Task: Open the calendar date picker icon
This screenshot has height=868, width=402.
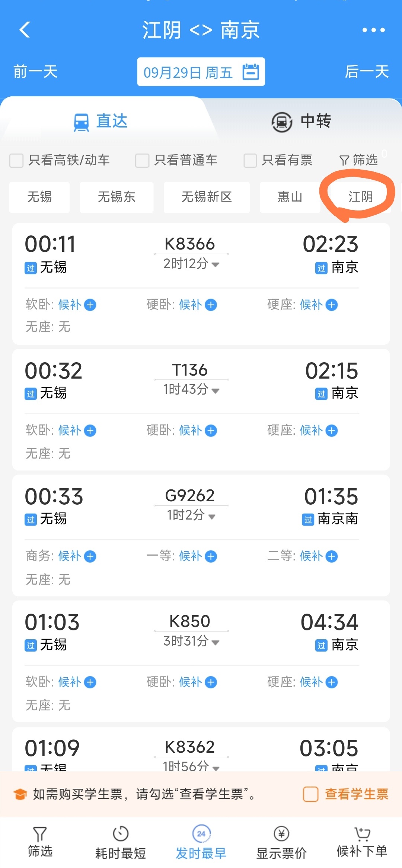Action: [251, 71]
